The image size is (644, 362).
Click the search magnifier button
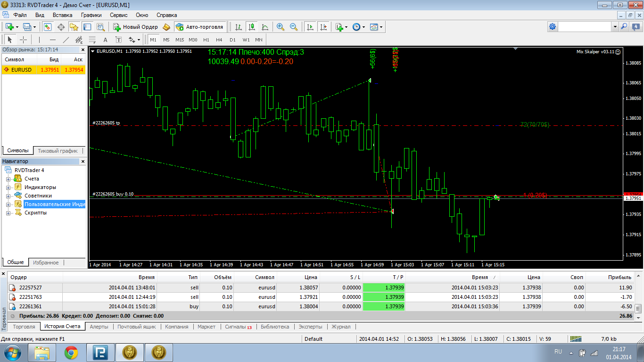point(624,27)
